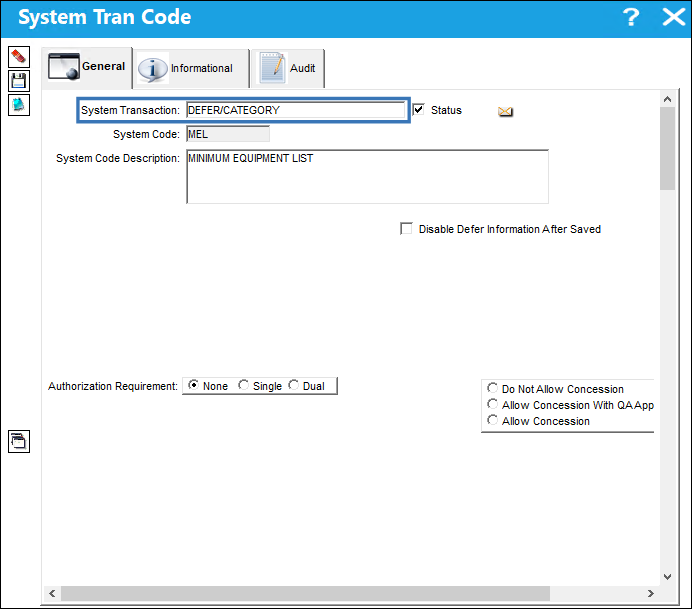
Task: Click the System Transaction input field
Action: pyautogui.click(x=295, y=110)
